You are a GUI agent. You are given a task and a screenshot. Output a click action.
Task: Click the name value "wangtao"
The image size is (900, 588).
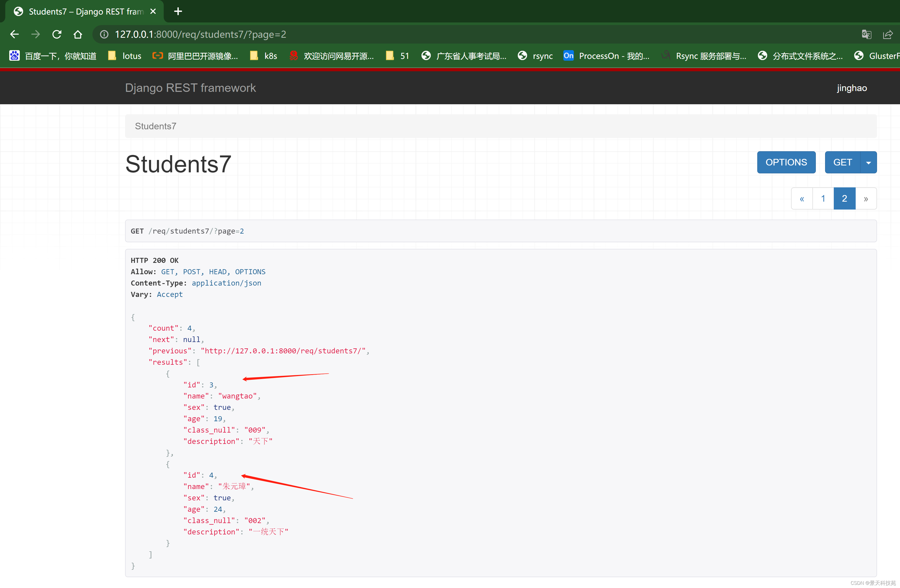pyautogui.click(x=237, y=396)
